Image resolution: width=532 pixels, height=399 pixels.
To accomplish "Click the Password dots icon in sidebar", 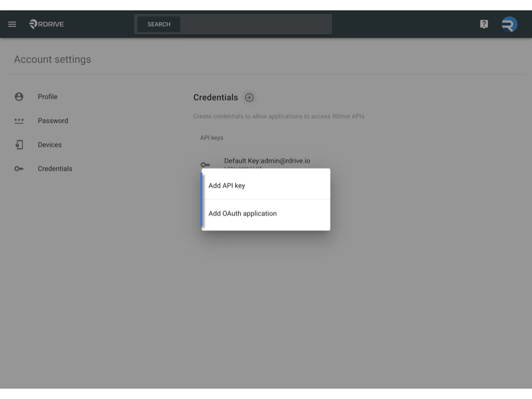I will pyautogui.click(x=19, y=121).
